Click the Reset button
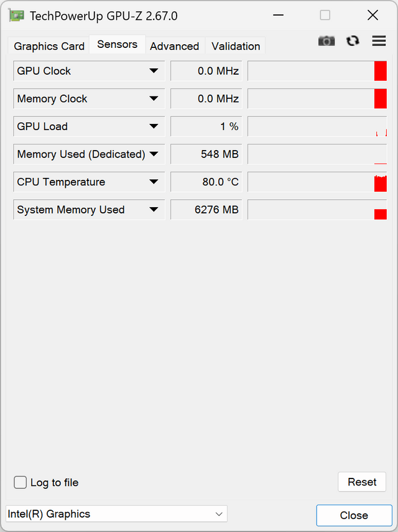398x532 pixels. pyautogui.click(x=362, y=482)
